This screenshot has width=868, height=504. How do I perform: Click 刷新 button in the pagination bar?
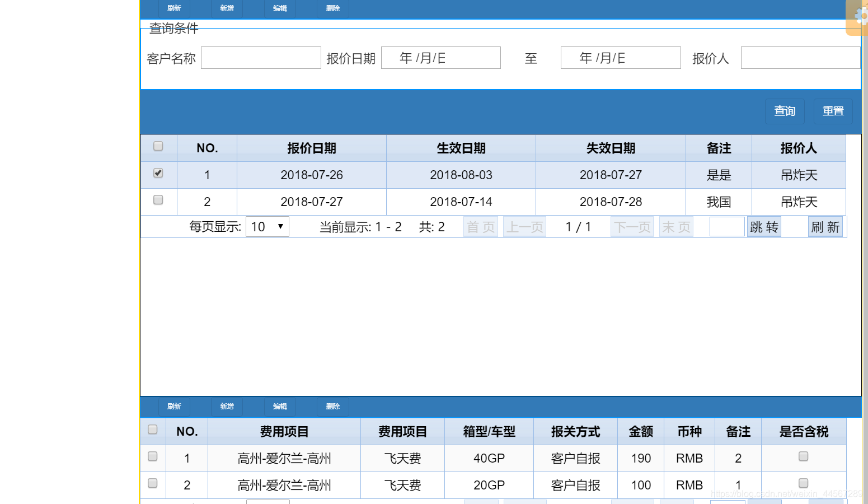(825, 227)
